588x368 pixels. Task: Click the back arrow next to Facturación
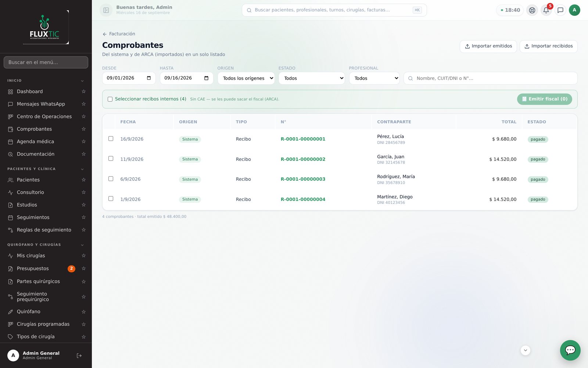point(105,34)
